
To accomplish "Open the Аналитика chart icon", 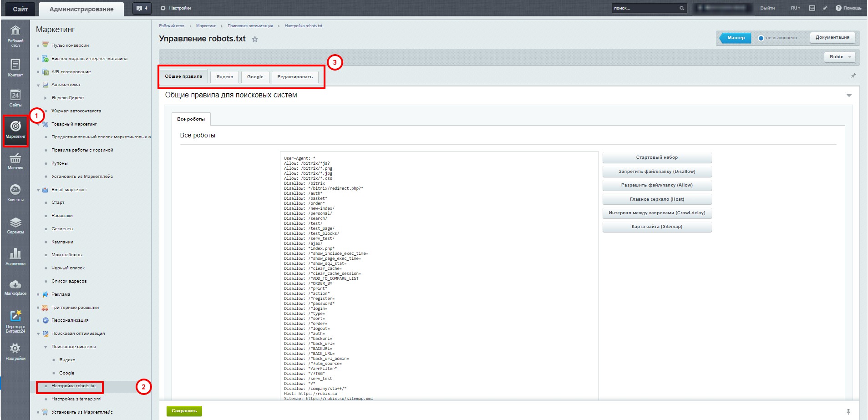I will [15, 256].
